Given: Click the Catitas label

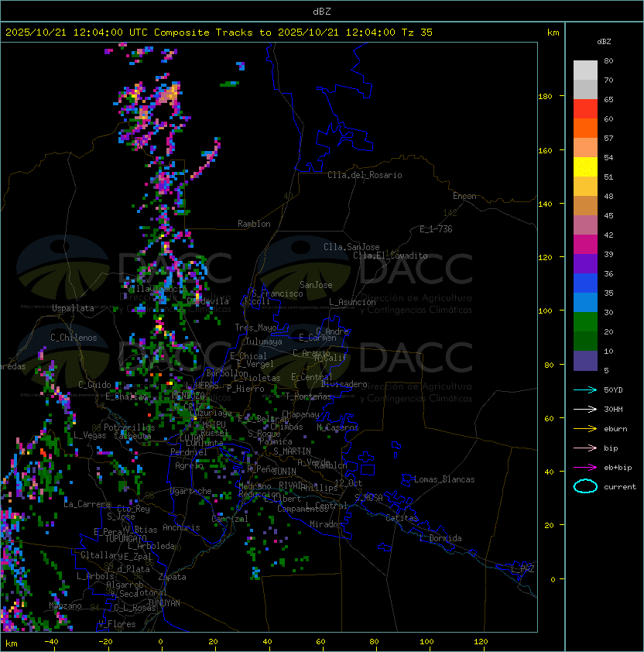Looking at the screenshot, I should (x=402, y=518).
